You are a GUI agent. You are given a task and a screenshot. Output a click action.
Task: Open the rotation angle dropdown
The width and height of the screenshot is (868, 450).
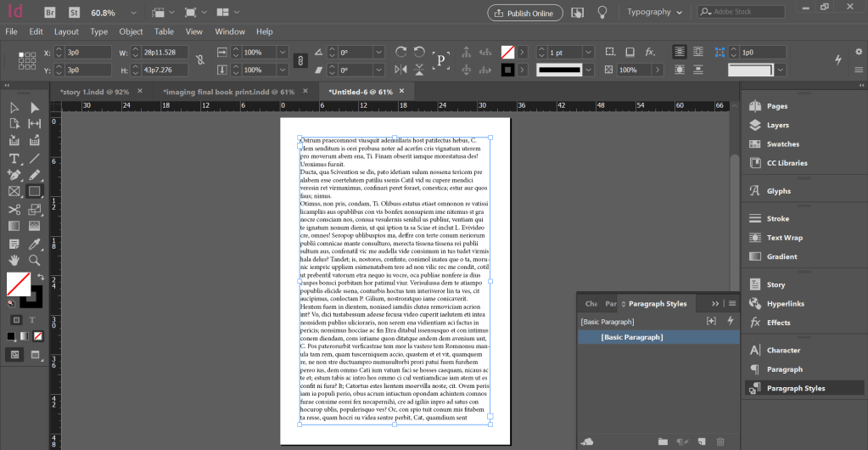(380, 52)
